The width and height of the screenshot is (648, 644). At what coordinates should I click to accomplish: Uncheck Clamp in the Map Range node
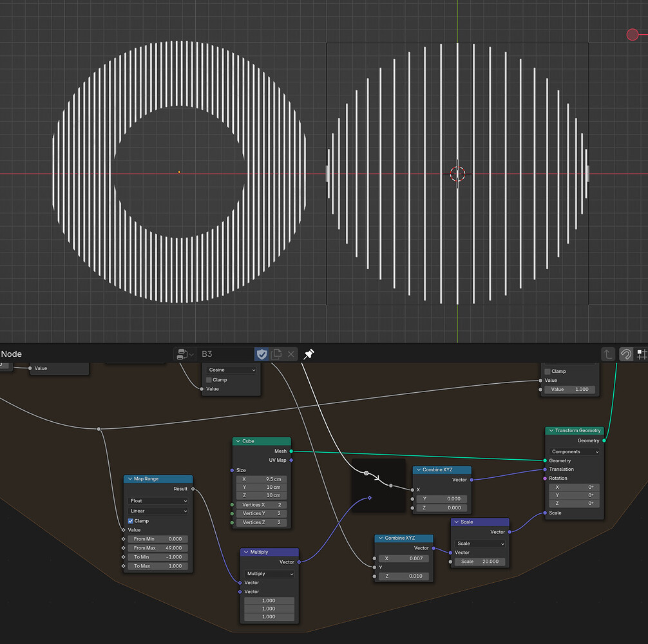coord(131,521)
